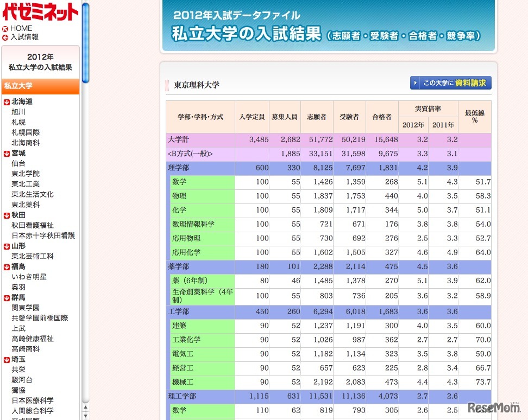Toggle the 宮城 region arrow icon
This screenshot has height=420, width=528.
[7, 154]
